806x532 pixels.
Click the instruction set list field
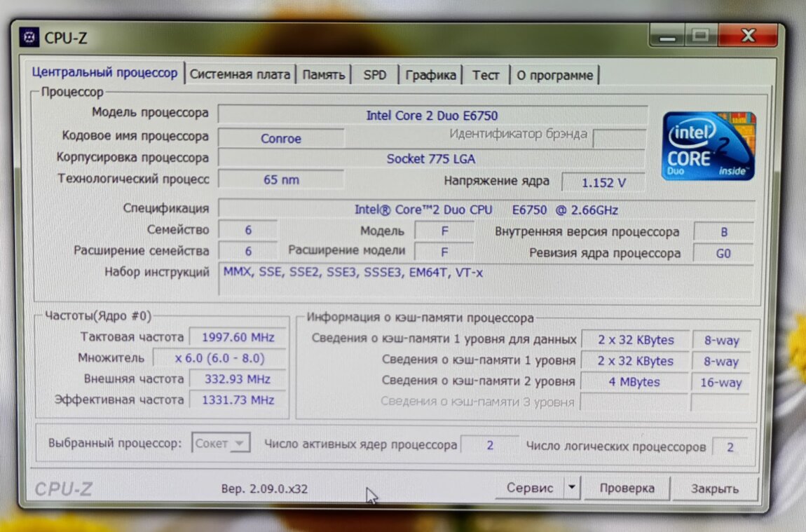point(486,279)
